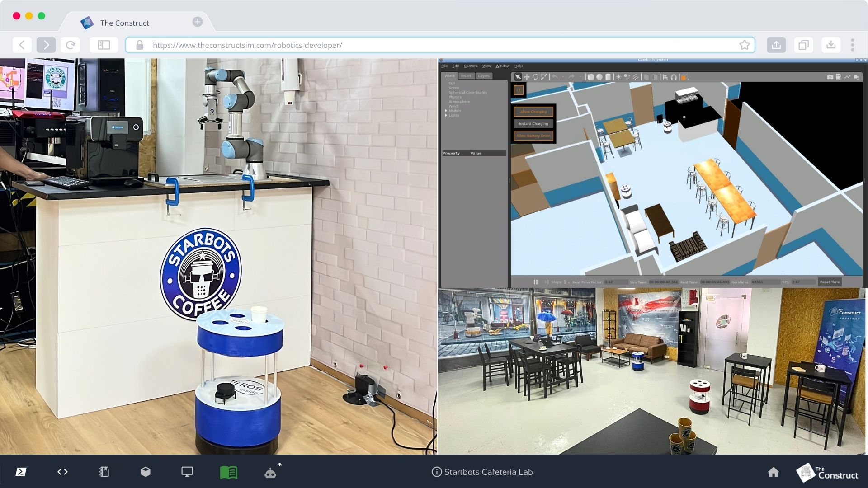Reload the page
The height and width of the screenshot is (488, 868).
tap(71, 45)
